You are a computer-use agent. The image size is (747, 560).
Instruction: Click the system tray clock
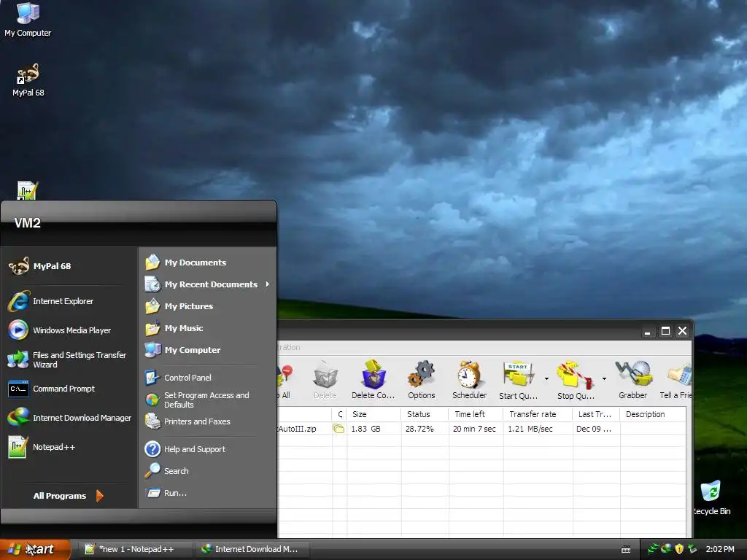pyautogui.click(x=720, y=549)
